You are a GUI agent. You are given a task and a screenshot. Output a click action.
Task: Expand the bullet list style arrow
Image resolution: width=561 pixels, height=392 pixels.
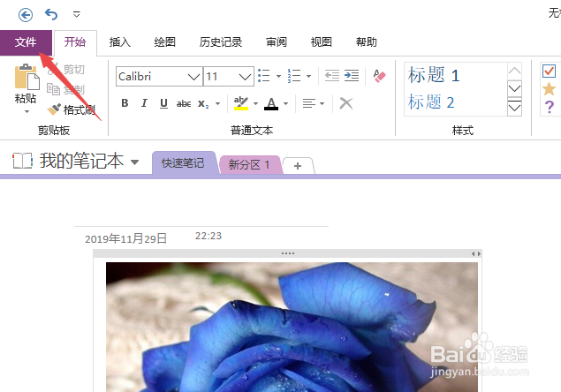tap(278, 76)
